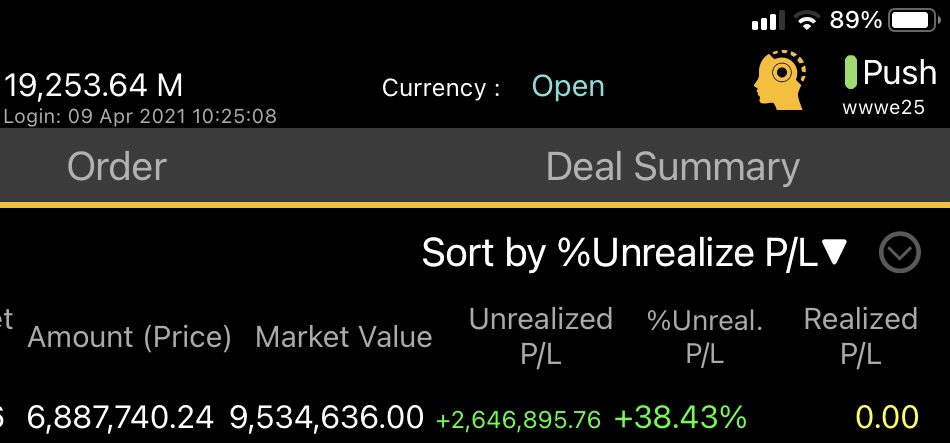Tap the yellow AI head icon
This screenshot has width=950, height=443.
tap(780, 80)
